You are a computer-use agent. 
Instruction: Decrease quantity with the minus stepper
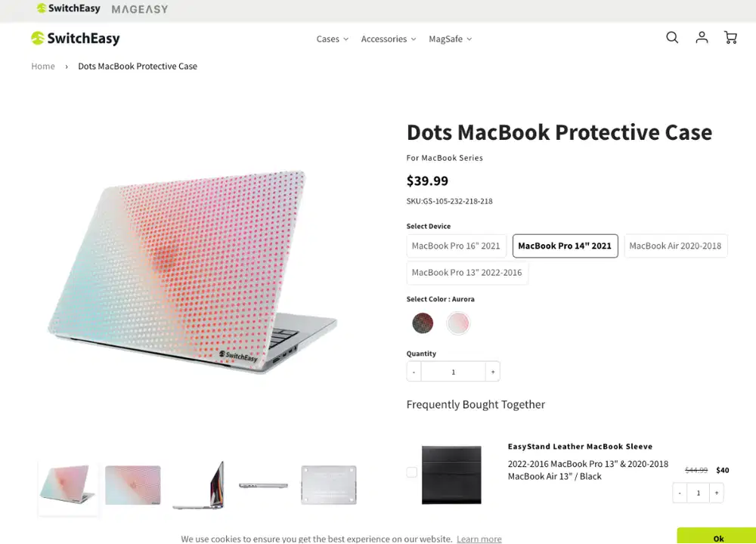pyautogui.click(x=414, y=371)
